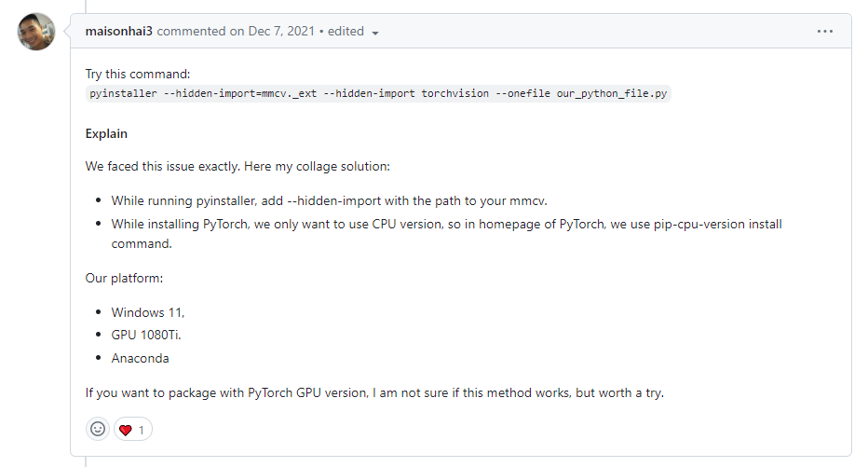Click the PyTorch CPU version bullet

click(x=447, y=234)
